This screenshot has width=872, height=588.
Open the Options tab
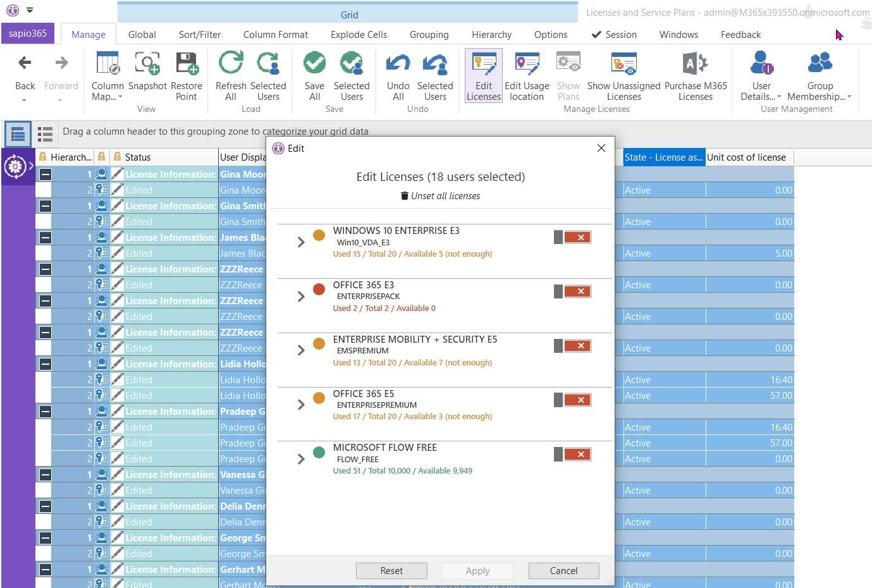tap(551, 35)
